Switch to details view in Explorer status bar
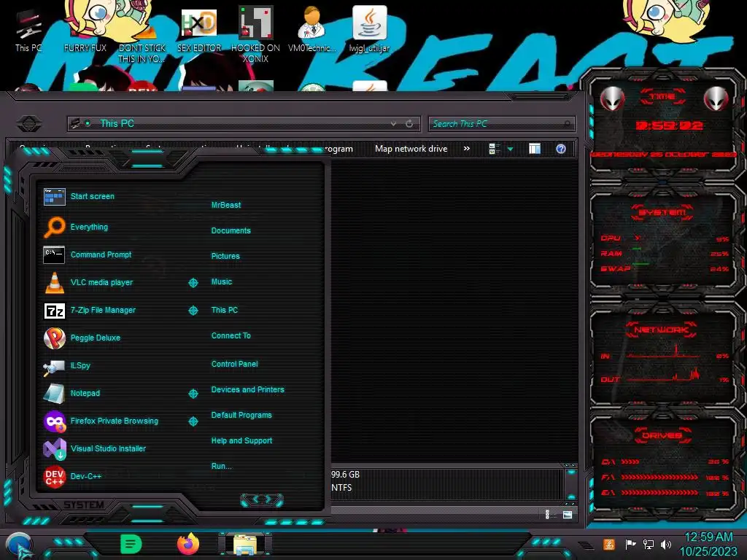The image size is (747, 560). (x=549, y=515)
